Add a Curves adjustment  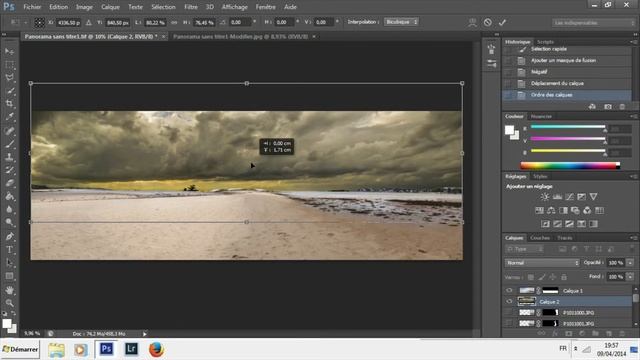pos(569,197)
